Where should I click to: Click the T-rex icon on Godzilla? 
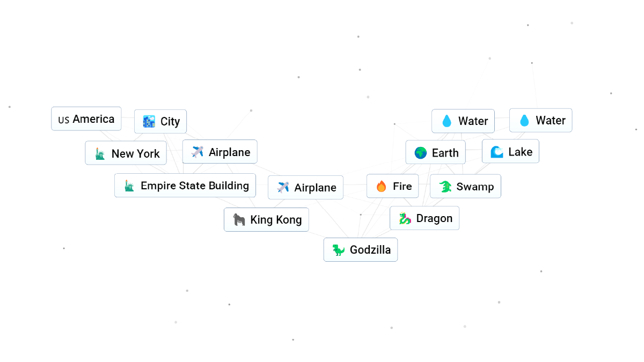338,250
